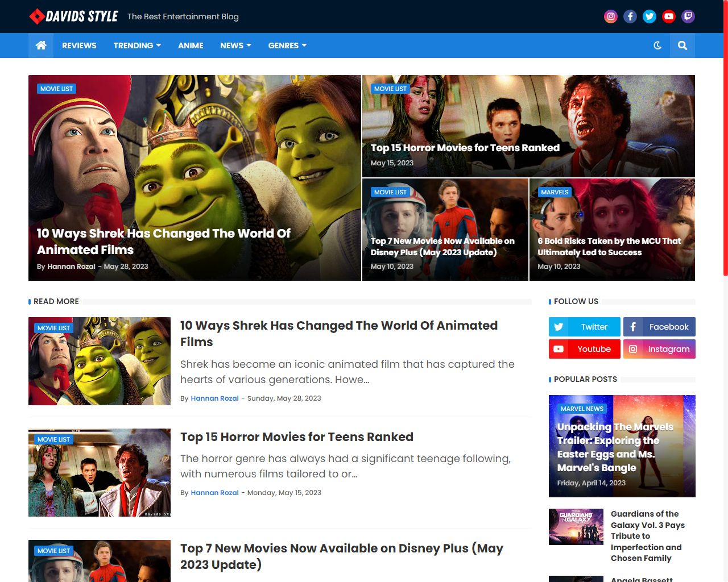728x582 pixels.
Task: Open the Instagram icon in the header
Action: (x=611, y=16)
